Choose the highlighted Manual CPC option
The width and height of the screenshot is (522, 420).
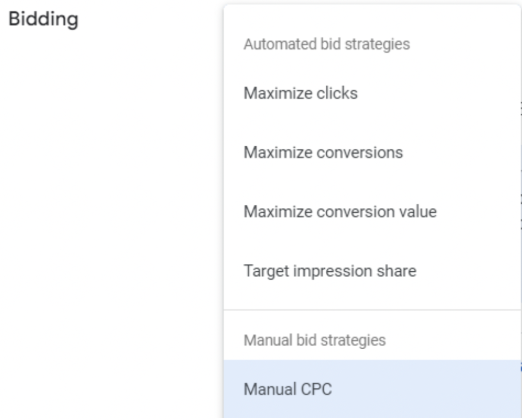tap(288, 389)
